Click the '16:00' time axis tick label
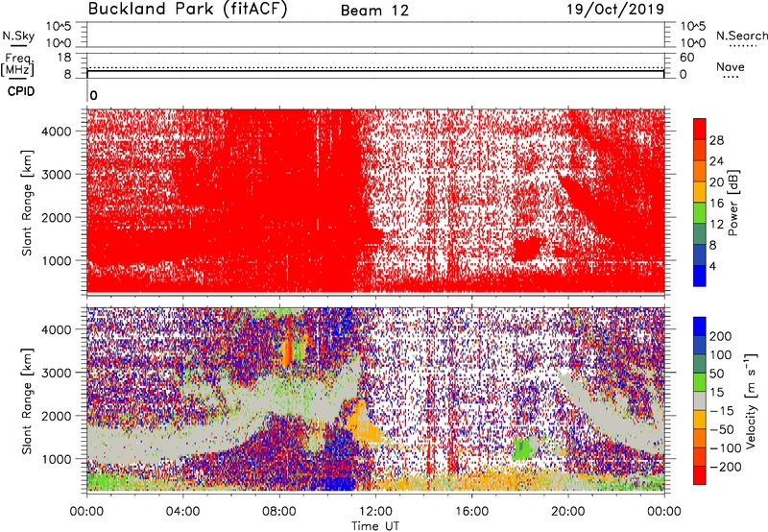Screen dimensions: 768x532 [x=471, y=512]
